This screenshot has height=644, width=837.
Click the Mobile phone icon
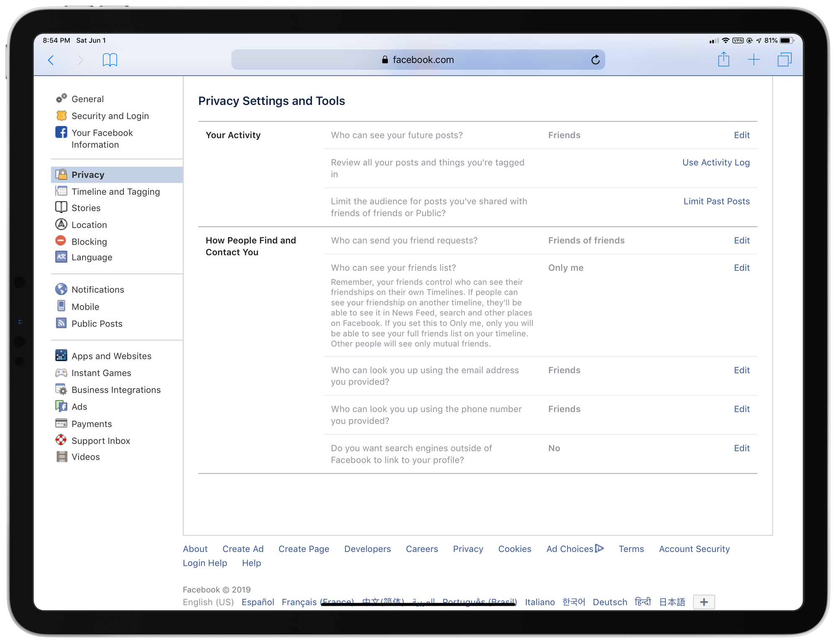(61, 306)
